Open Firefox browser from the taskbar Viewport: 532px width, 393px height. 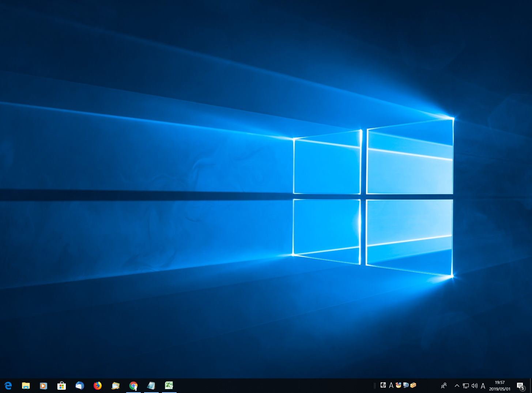coord(97,385)
